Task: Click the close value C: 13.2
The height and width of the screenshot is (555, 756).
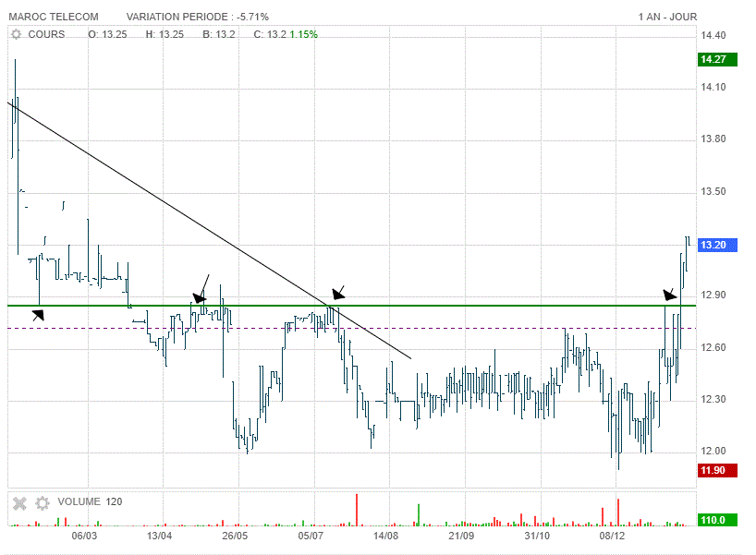Action: click(270, 34)
